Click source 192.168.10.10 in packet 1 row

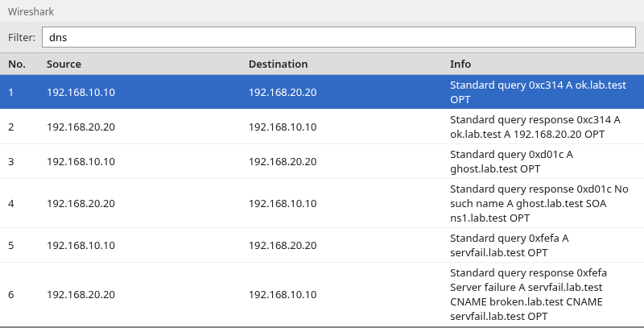click(x=81, y=92)
